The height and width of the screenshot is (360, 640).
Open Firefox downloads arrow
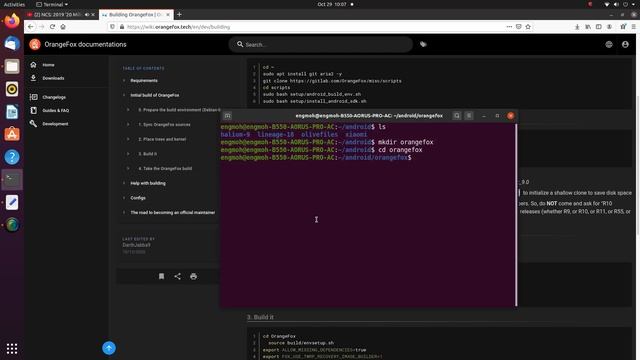[x=577, y=27]
